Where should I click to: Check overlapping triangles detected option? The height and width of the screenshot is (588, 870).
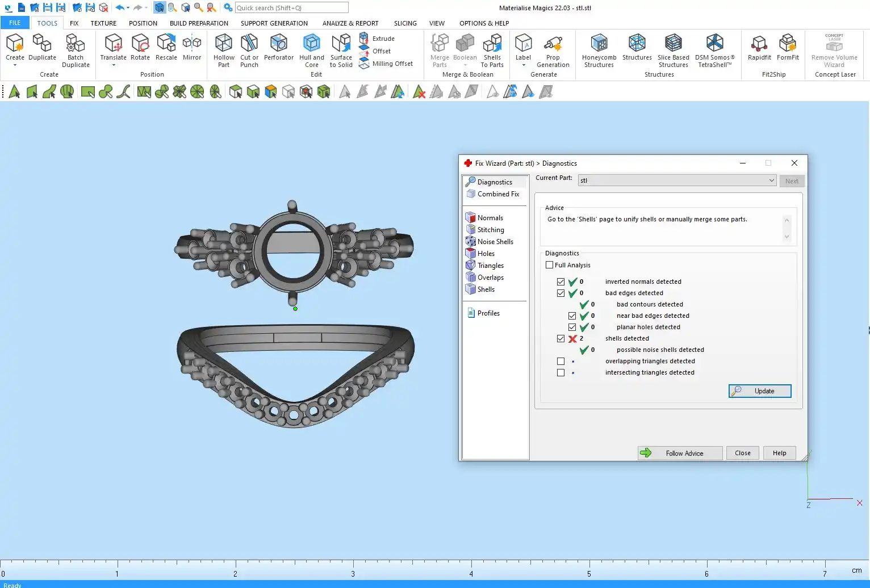[x=561, y=362]
